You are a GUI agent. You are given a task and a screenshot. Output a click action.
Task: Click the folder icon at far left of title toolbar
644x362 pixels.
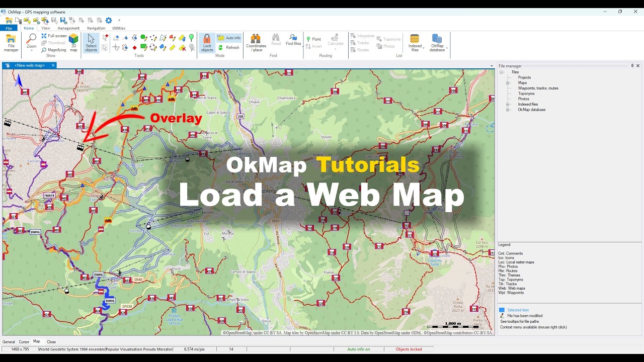(9, 20)
